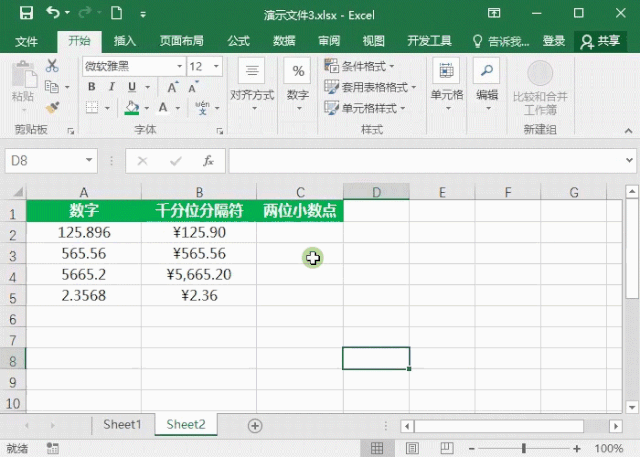Click the 粘贴 paste clipboard icon

[x=24, y=75]
